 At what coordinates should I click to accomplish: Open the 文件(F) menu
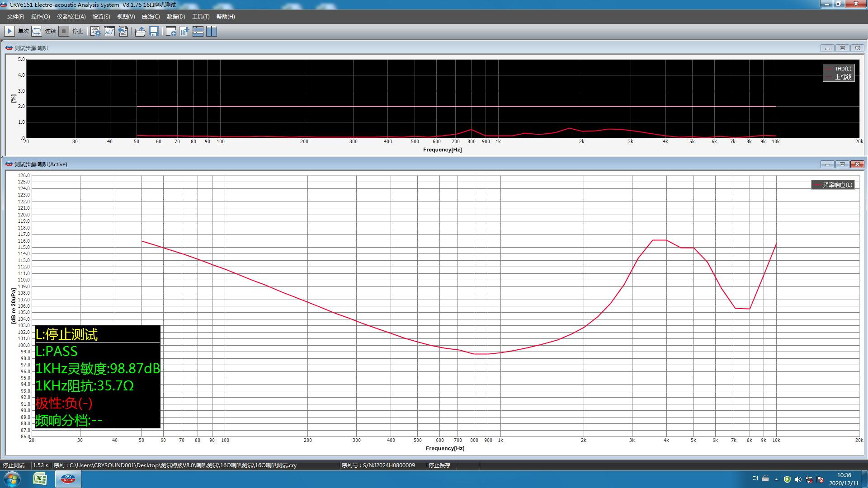[x=16, y=17]
